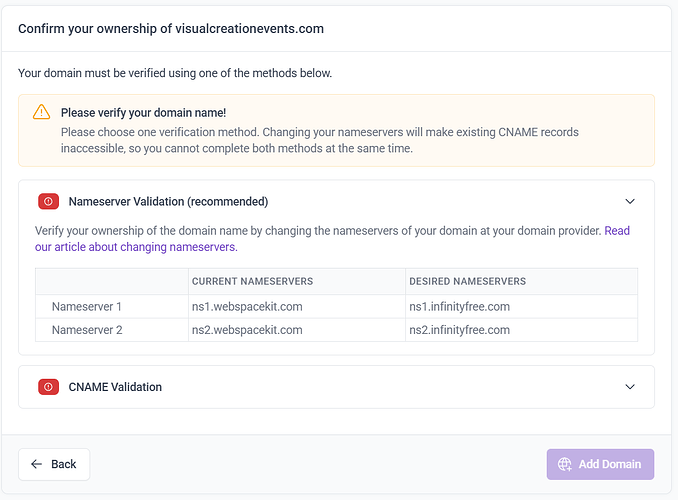Click red status icon beside Nameserver Validation
The image size is (678, 500).
pyautogui.click(x=48, y=201)
